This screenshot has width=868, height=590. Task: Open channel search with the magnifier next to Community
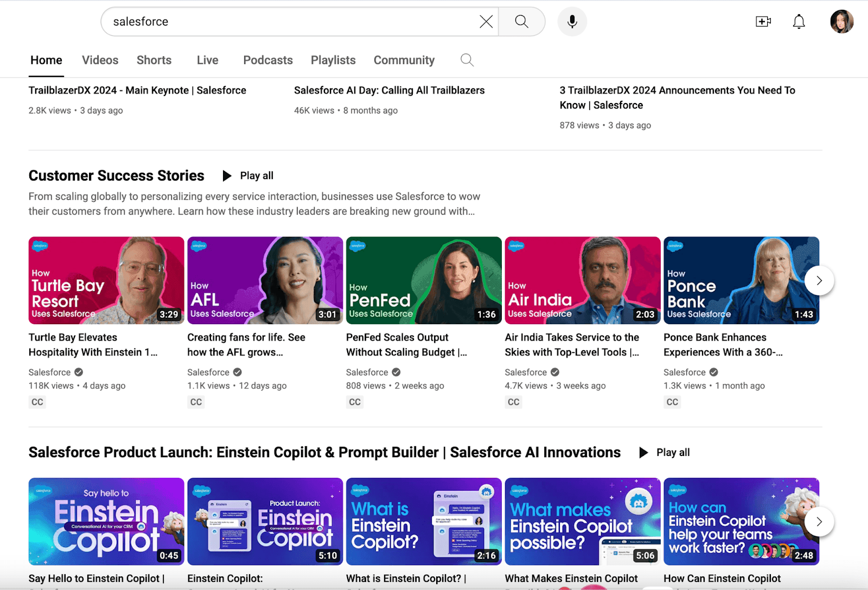coord(467,60)
